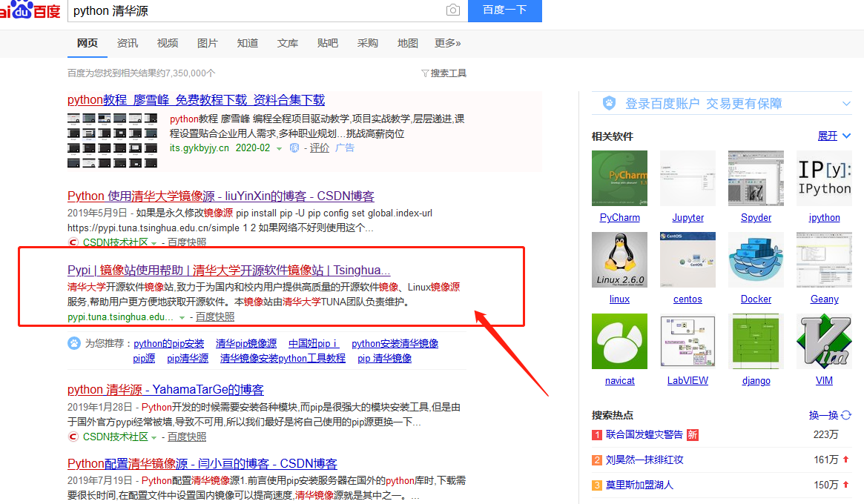The image size is (864, 504).
Task: Expand dropdown arrow after its.gykbyjy.cn 2020-02
Action: pyautogui.click(x=280, y=149)
